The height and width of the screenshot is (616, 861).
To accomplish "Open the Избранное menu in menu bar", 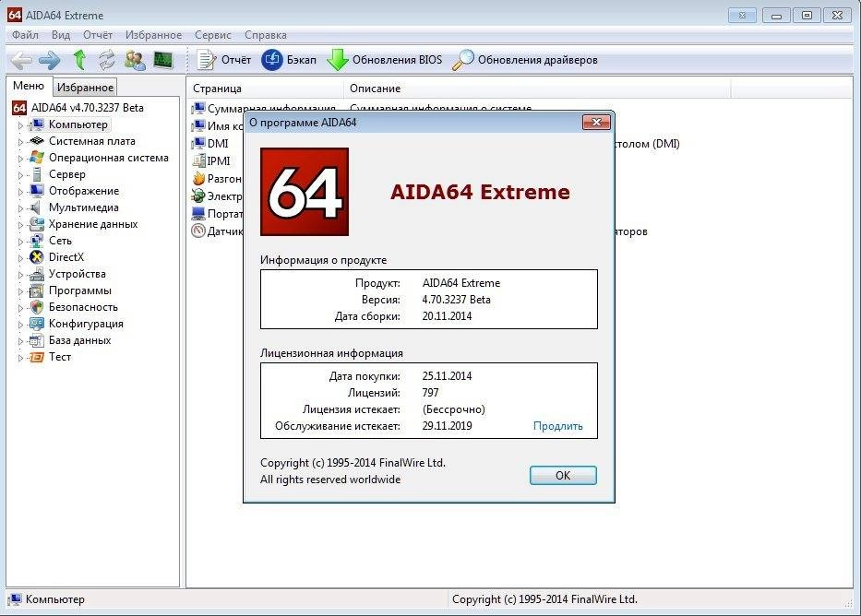I will click(x=153, y=35).
